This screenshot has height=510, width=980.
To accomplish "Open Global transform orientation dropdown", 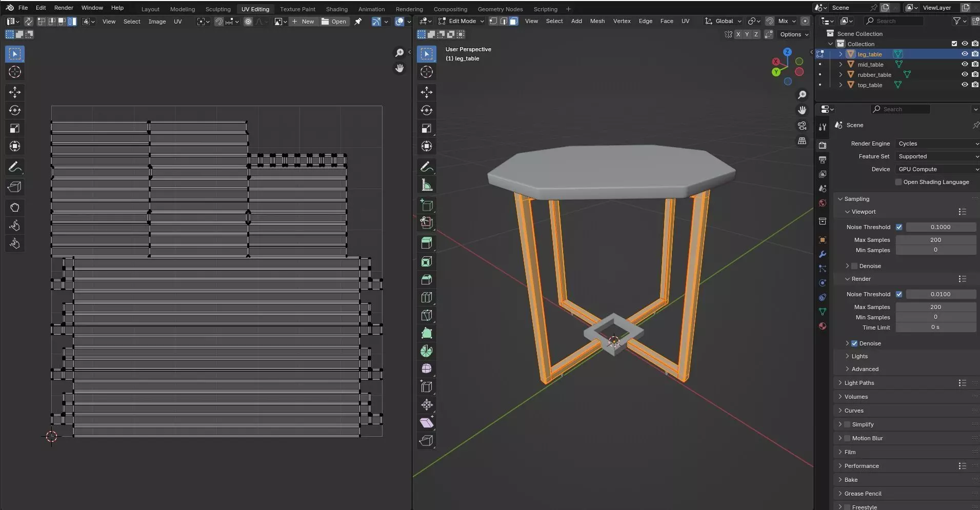I will tap(723, 21).
